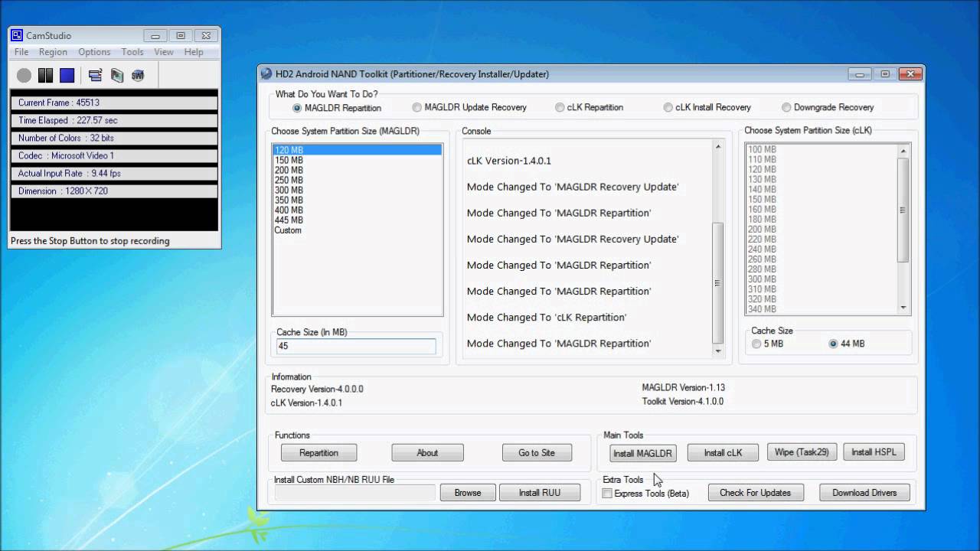Select cLK Repartition radio option
This screenshot has width=980, height=551.
[x=589, y=107]
